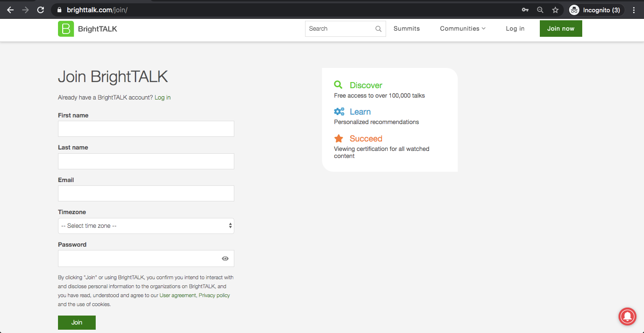Screen dimensions: 644x333
Task: Click the search magnifier in header
Action: coord(378,29)
